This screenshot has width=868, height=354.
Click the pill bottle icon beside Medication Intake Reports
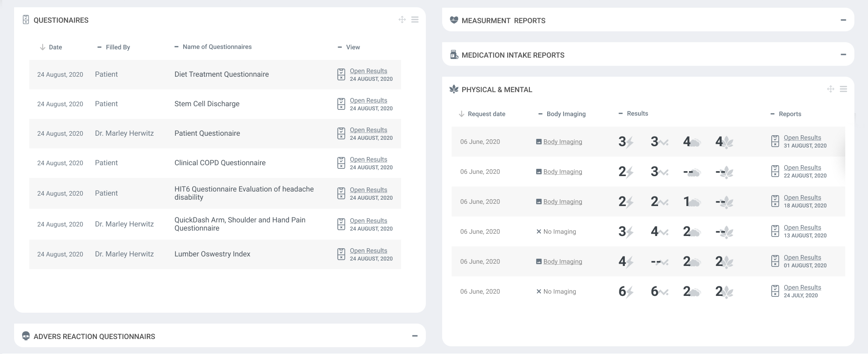(x=454, y=54)
